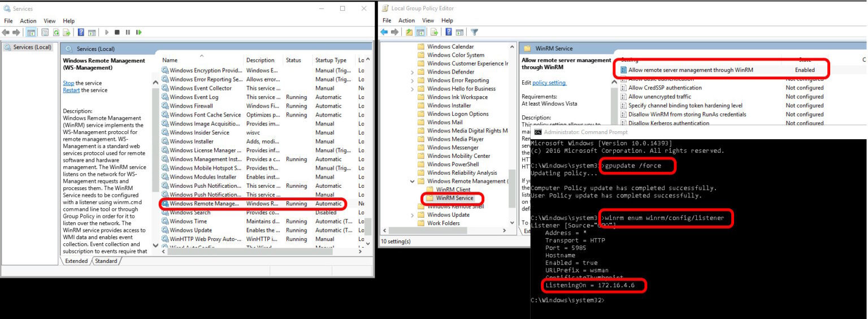
Task: Click the blue Back arrow in Group Policy Editor
Action: click(x=384, y=32)
